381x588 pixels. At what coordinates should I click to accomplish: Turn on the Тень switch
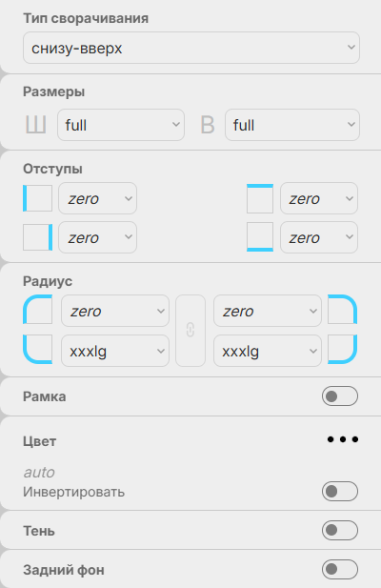340,530
